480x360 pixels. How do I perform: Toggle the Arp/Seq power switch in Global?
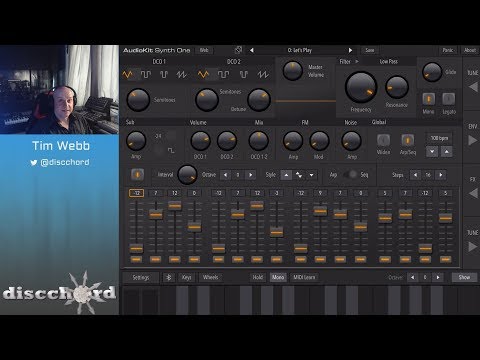[407, 140]
